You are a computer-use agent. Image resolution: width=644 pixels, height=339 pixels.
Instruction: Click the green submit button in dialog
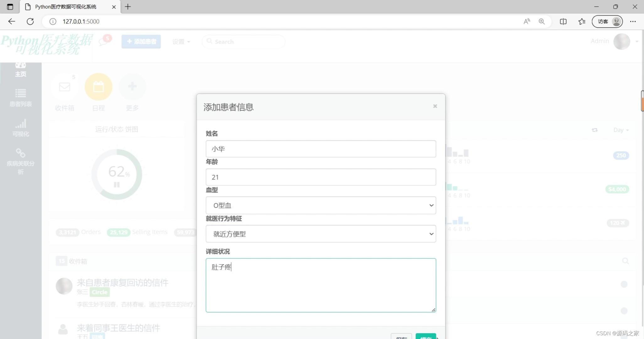426,336
